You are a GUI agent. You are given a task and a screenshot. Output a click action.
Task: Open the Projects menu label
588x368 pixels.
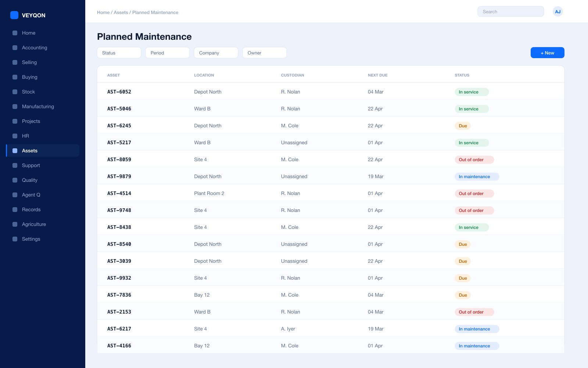click(31, 121)
